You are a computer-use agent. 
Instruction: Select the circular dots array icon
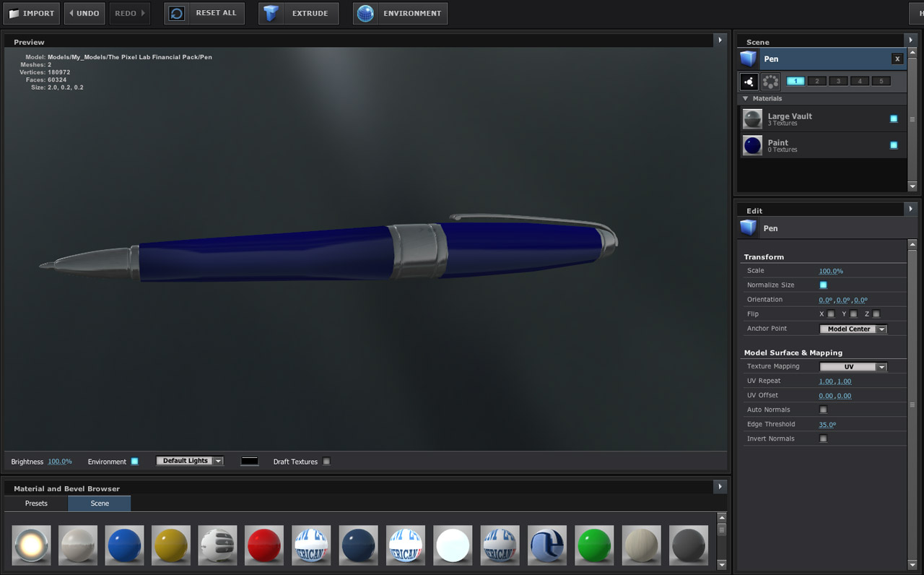coord(770,82)
